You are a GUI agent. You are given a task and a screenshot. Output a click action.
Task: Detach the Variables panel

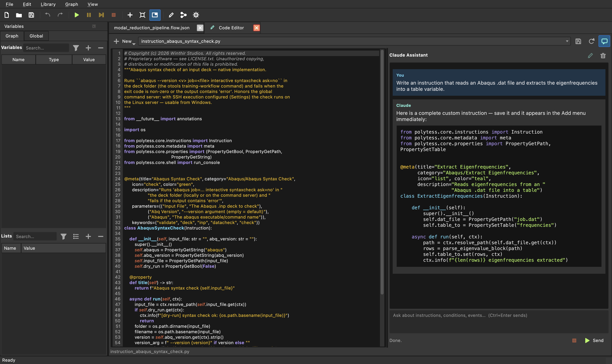coord(94,26)
